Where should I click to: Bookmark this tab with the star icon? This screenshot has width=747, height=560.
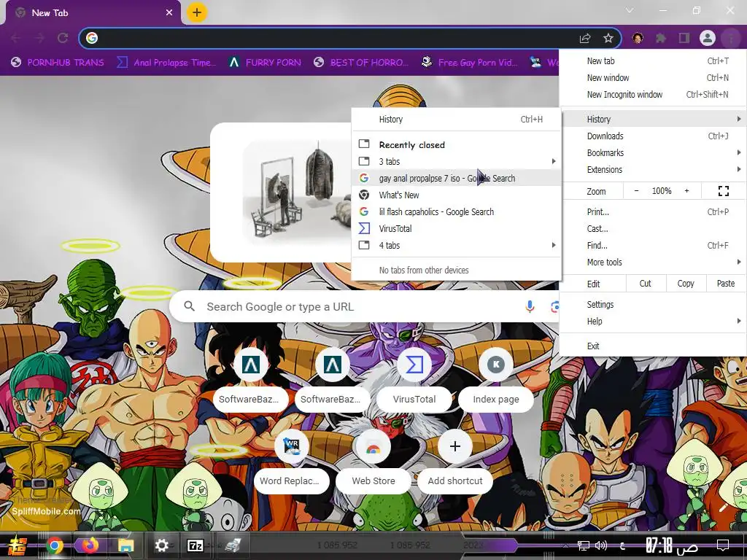click(x=608, y=38)
